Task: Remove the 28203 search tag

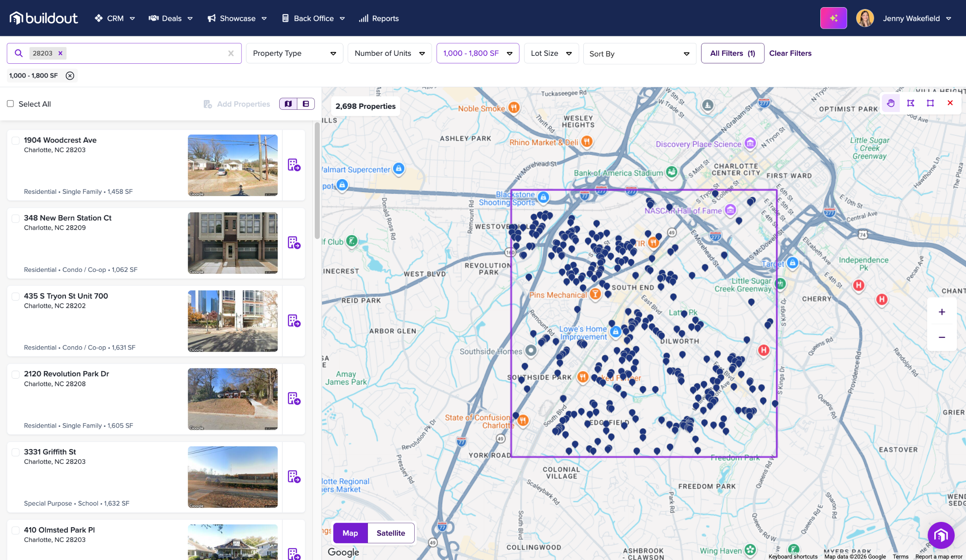Action: click(60, 53)
